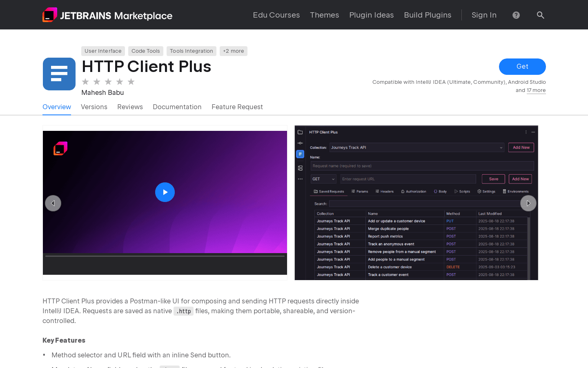Click the video progress bar
Viewport: 588px width, 368px height.
tap(165, 256)
